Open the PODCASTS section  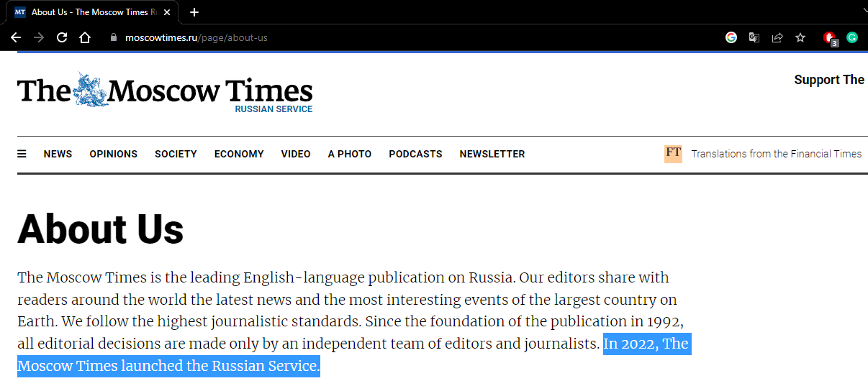point(415,154)
